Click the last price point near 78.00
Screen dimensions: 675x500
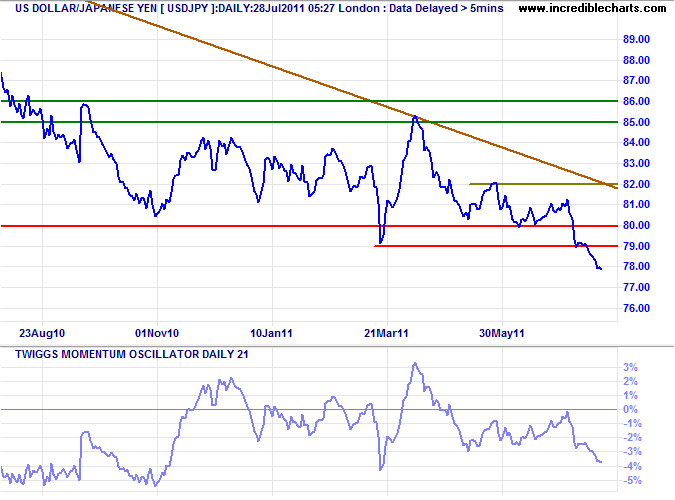(600, 269)
